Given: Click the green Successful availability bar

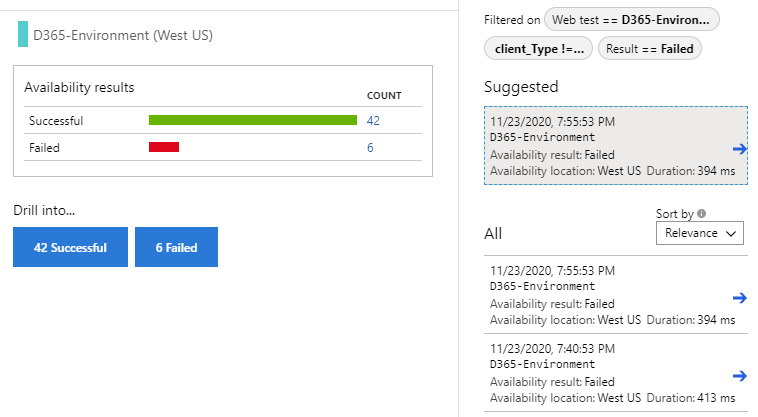Looking at the screenshot, I should tap(252, 121).
